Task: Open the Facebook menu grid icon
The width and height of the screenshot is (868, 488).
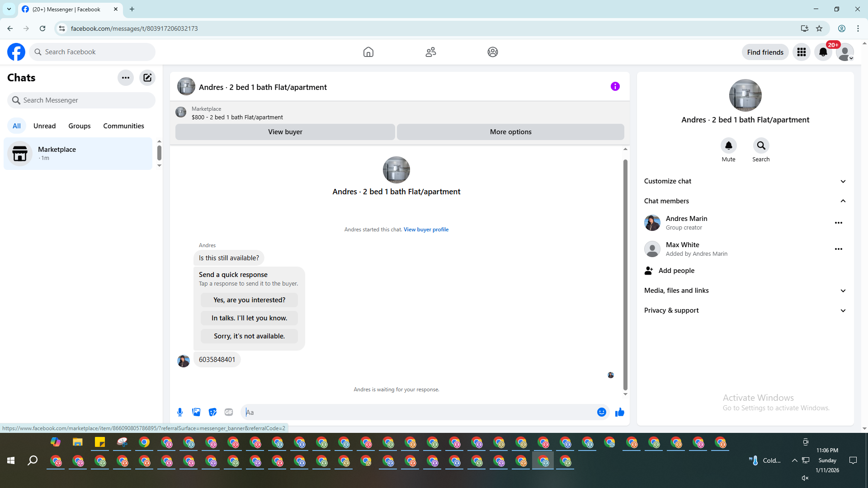Action: click(x=802, y=52)
